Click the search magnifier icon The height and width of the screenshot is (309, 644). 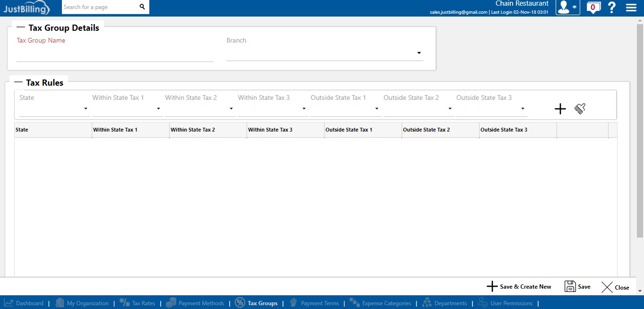click(x=142, y=7)
